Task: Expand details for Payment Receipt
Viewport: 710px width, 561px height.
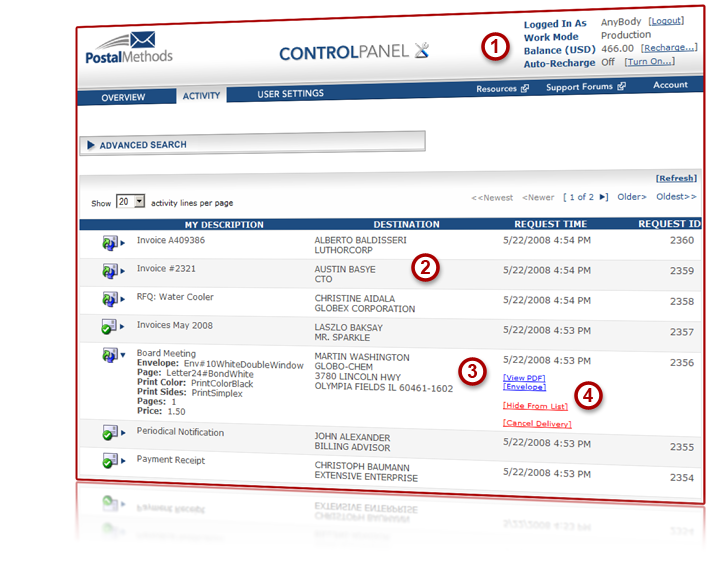Action: pyautogui.click(x=123, y=461)
